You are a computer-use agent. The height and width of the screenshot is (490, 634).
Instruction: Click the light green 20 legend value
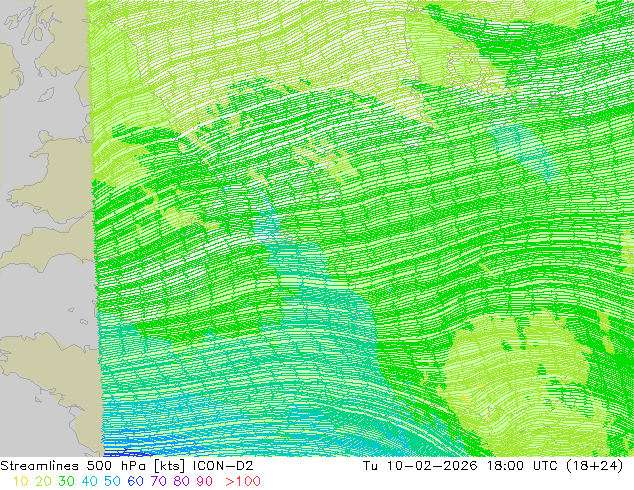(43, 481)
